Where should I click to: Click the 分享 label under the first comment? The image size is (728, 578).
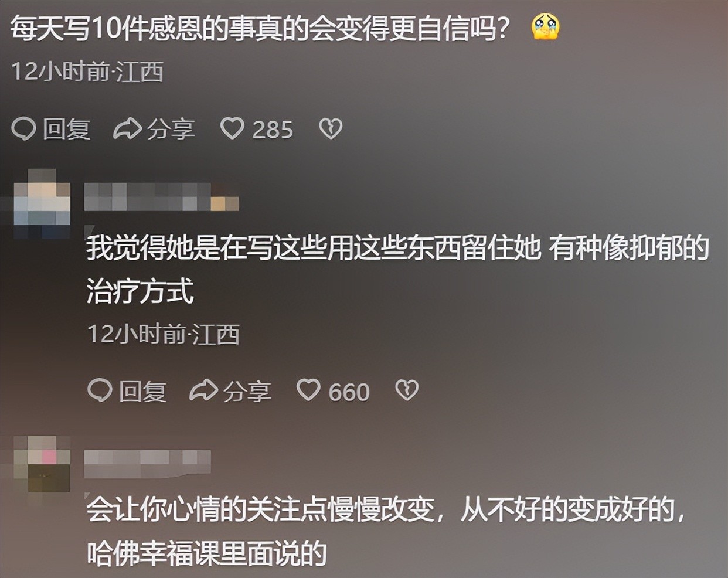[171, 129]
